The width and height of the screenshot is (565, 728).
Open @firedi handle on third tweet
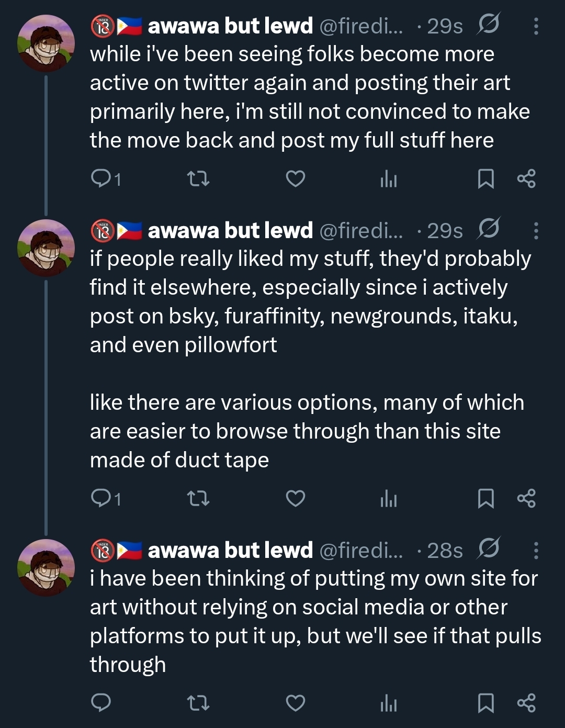coord(361,550)
